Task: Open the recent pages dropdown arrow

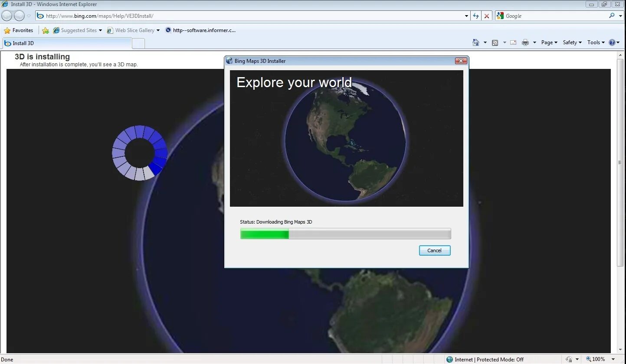Action: coord(29,16)
